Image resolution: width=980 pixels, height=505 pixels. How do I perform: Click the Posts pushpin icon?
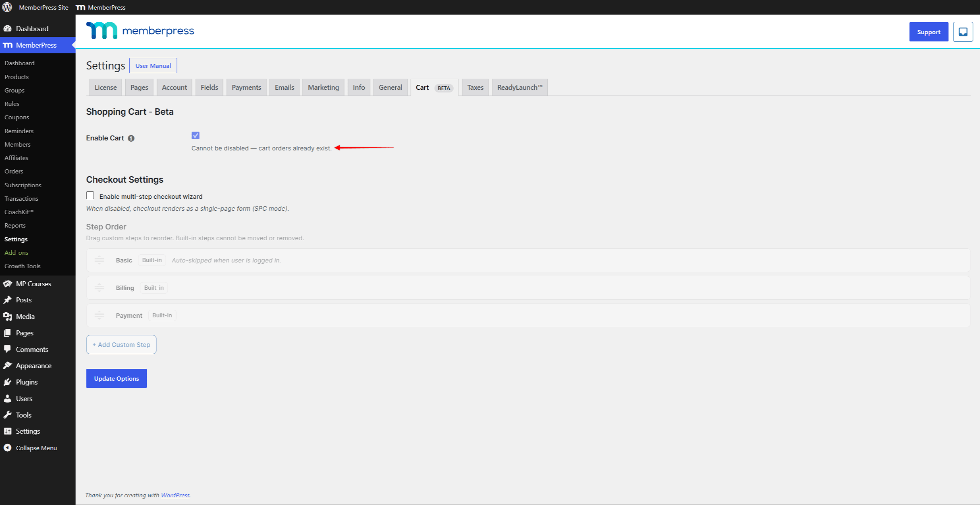pyautogui.click(x=7, y=300)
